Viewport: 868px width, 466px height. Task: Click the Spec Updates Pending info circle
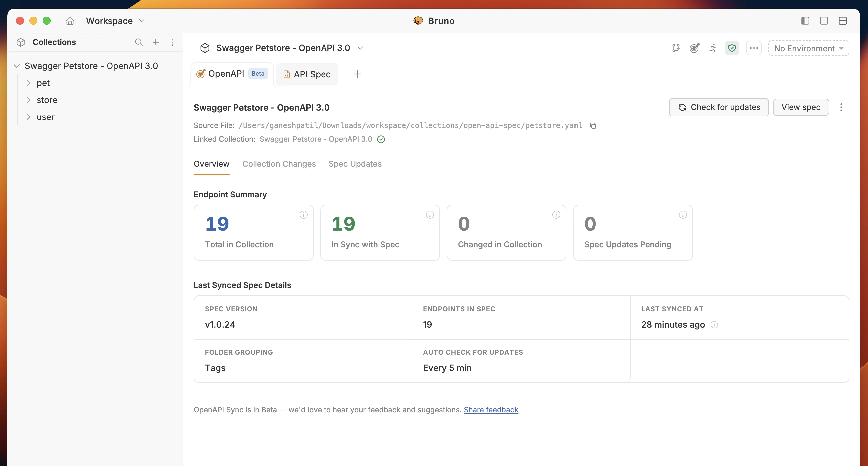coord(683,215)
